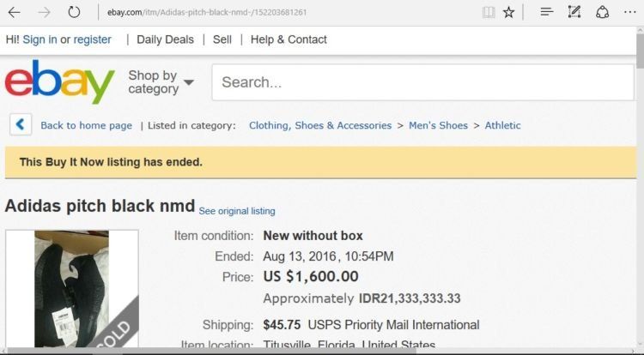Click the browser address bar URL

[207, 12]
